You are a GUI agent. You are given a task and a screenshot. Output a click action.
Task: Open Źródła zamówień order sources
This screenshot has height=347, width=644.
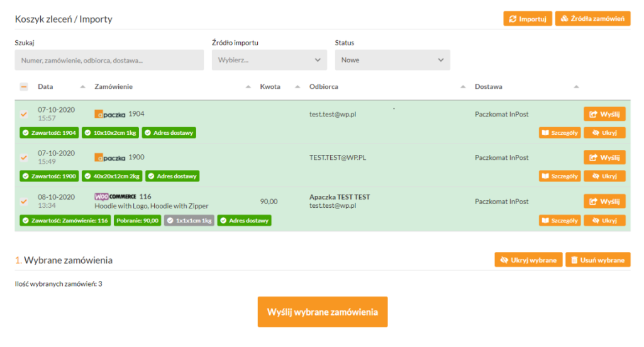592,19
